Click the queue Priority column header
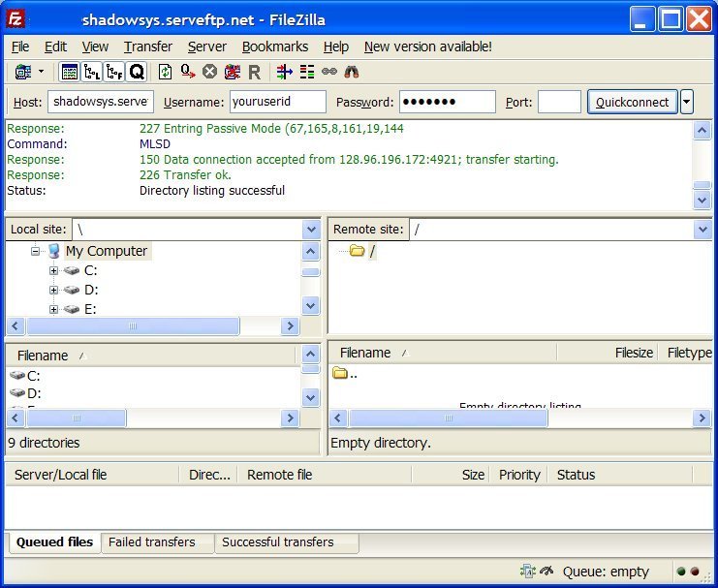This screenshot has height=588, width=718. tap(519, 475)
